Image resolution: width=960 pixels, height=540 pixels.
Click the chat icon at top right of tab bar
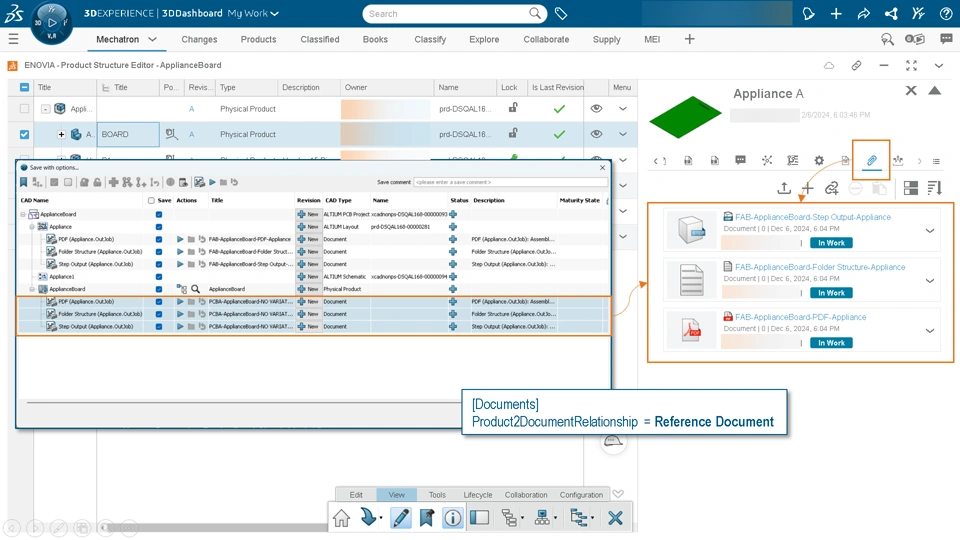(946, 39)
